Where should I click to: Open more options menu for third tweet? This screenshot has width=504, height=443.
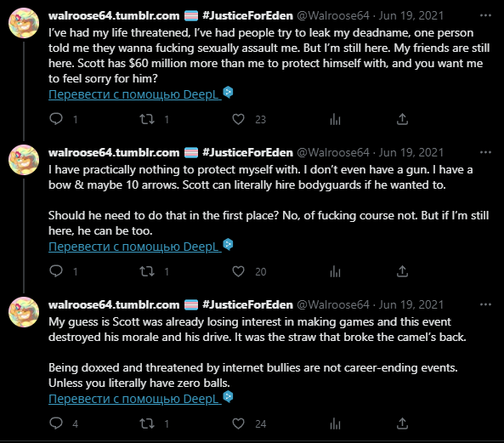tap(485, 304)
